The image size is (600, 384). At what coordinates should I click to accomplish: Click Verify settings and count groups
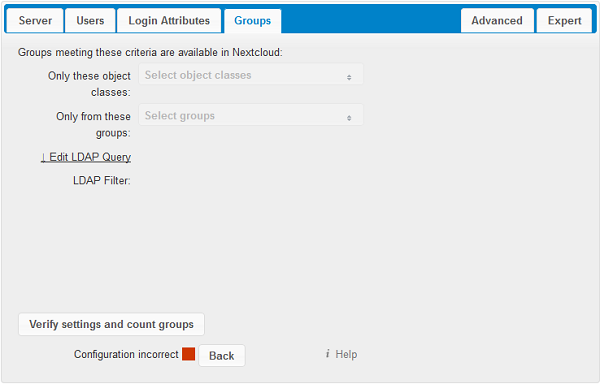tap(111, 324)
